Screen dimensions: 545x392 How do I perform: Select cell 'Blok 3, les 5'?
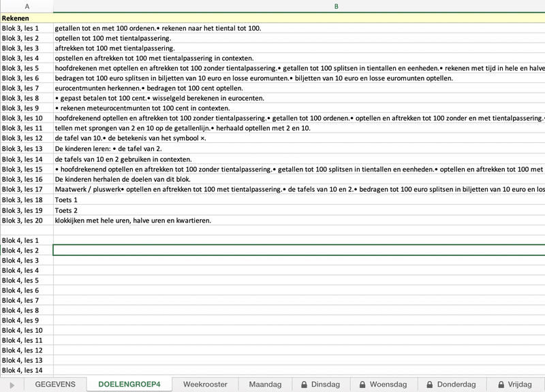point(27,68)
